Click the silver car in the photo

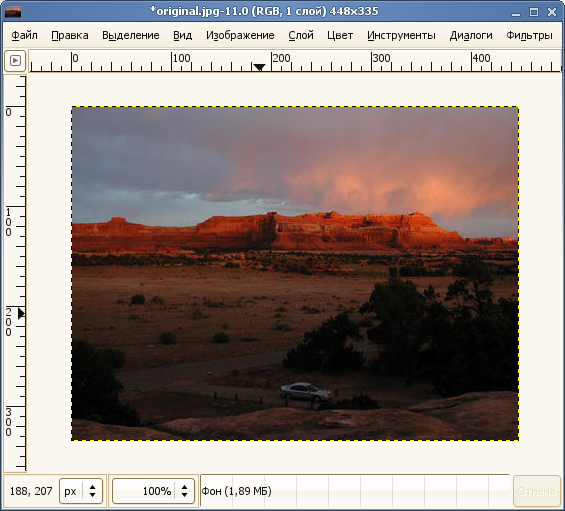click(306, 391)
